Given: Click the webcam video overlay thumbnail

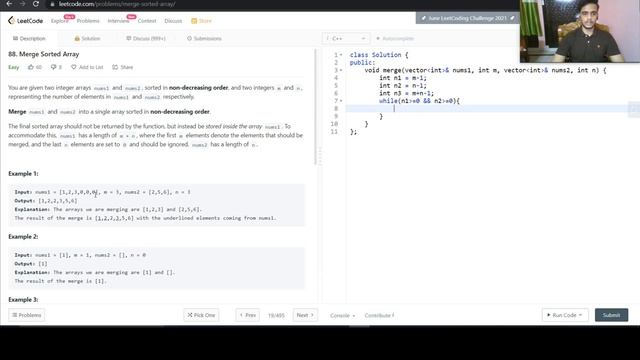Looking at the screenshot, I should 580,31.
